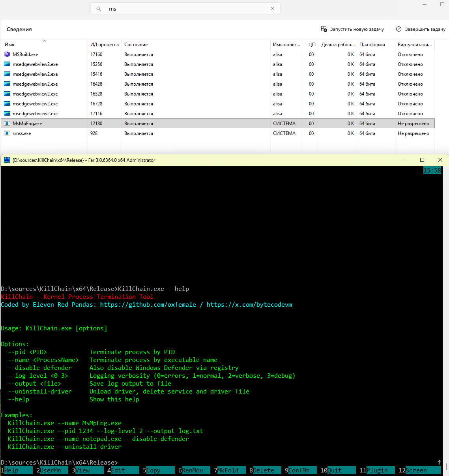This screenshot has height=476, width=449.
Task: Click msedgewebview2.exe icon with PID 17116
Action: 7,114
